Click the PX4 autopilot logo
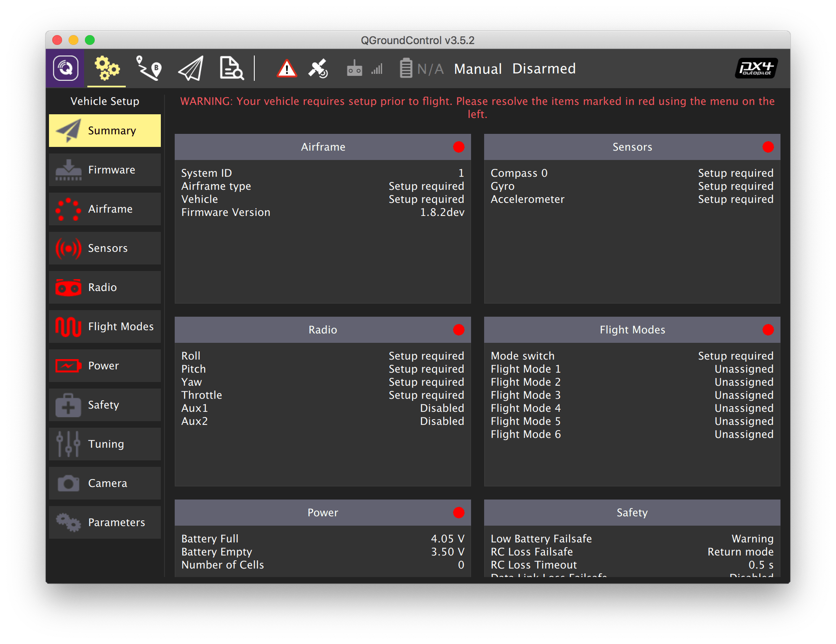 click(x=756, y=68)
